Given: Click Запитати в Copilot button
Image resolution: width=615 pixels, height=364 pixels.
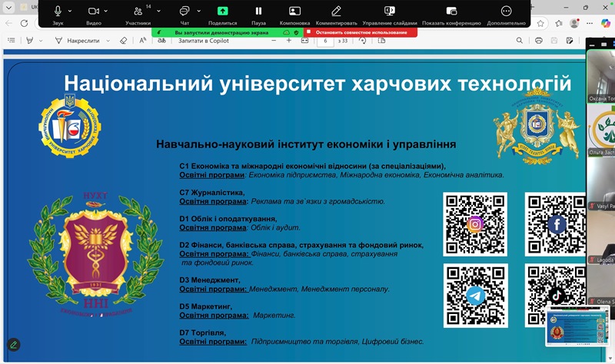Looking at the screenshot, I should point(198,40).
